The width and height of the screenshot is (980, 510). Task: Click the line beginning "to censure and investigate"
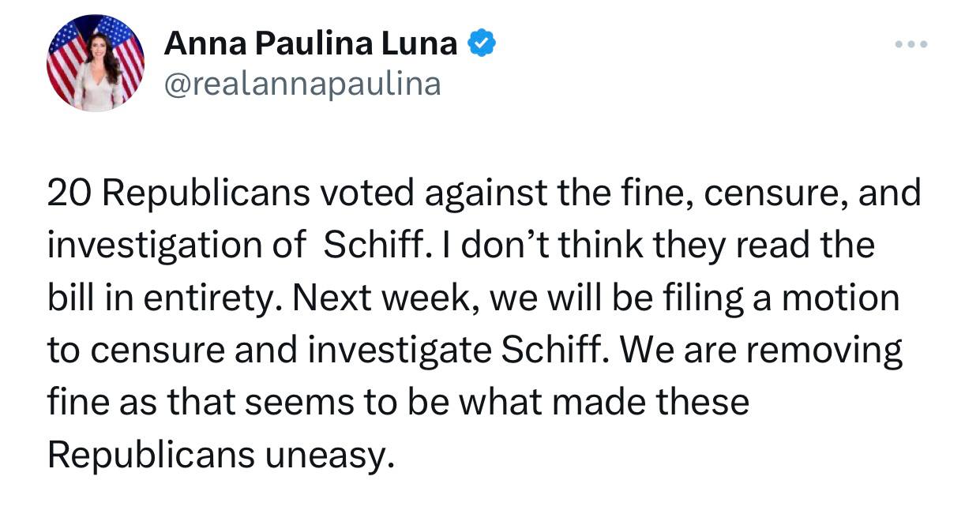(475, 351)
